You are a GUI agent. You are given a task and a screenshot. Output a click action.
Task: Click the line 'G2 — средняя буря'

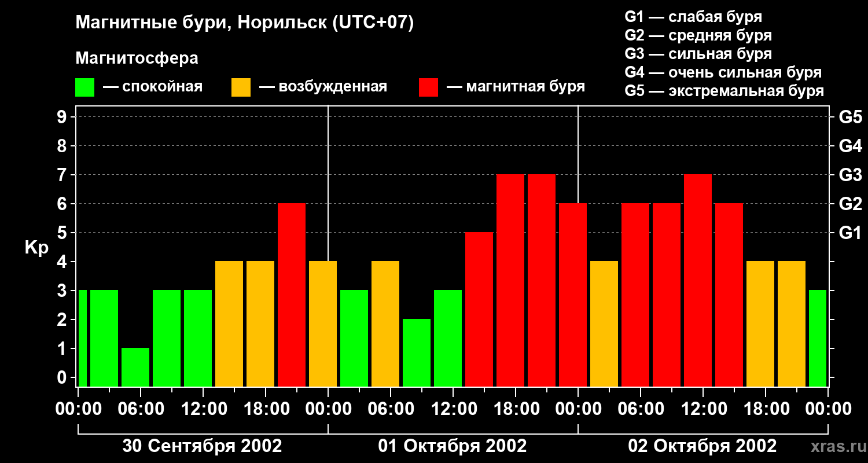[x=698, y=35]
